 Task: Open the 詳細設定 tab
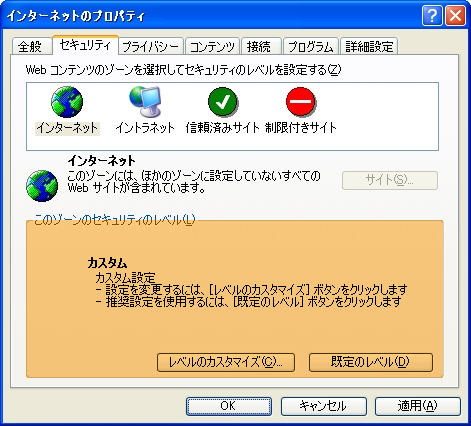click(369, 46)
